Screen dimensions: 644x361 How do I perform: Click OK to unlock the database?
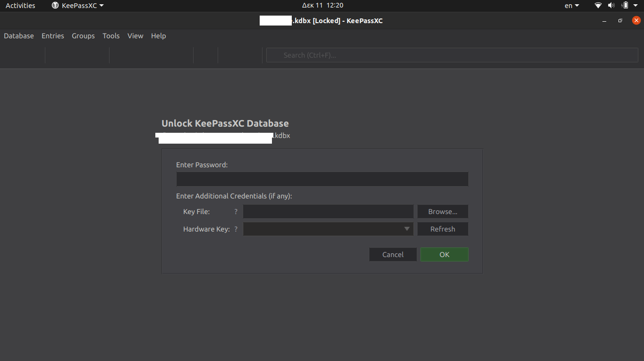(443, 254)
